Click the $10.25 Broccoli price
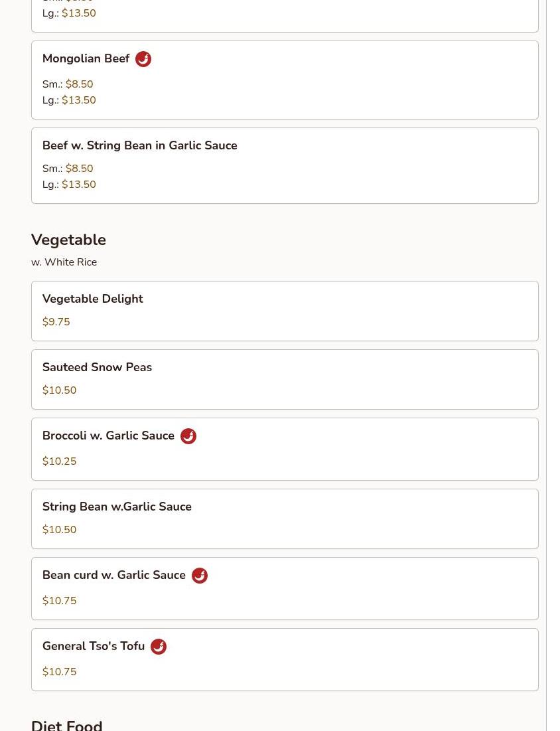Screen dimensions: 560x731 59,461
